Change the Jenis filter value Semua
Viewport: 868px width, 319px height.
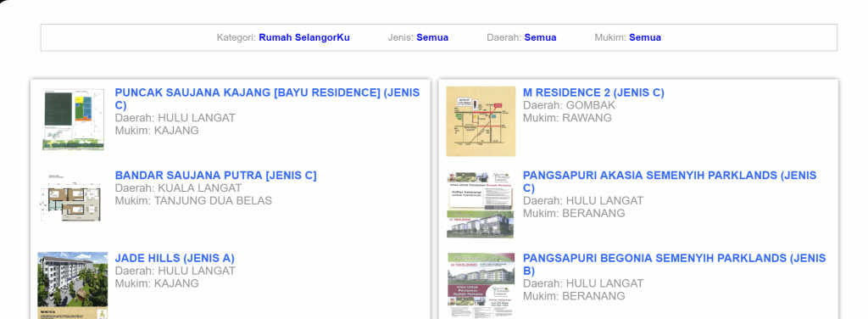point(432,37)
